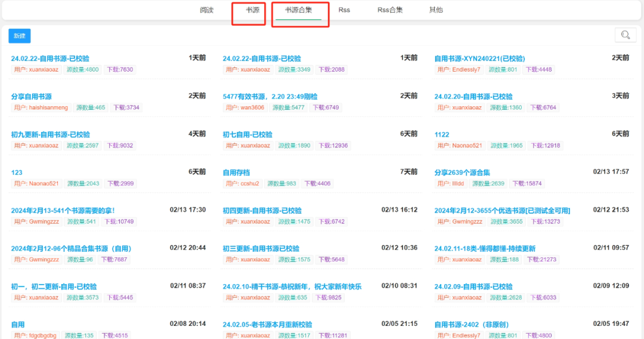Go to the Rss tab
Viewport: 644px width, 339px height.
coord(344,10)
